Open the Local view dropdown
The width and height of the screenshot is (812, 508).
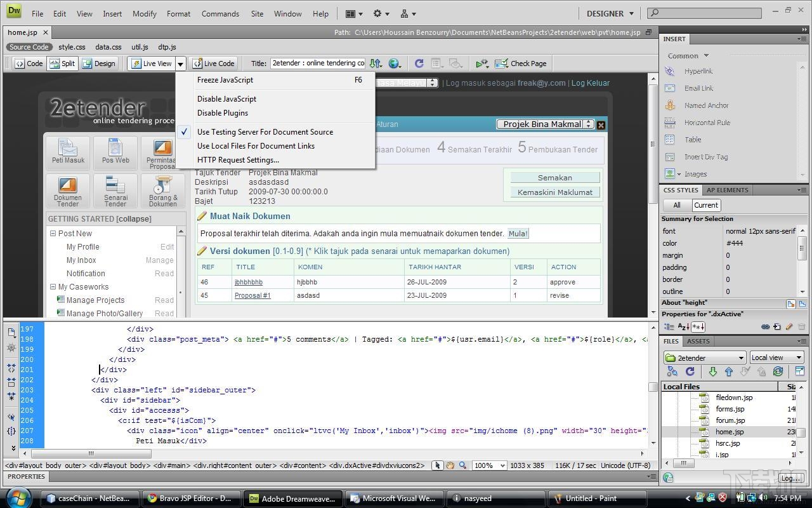(775, 357)
